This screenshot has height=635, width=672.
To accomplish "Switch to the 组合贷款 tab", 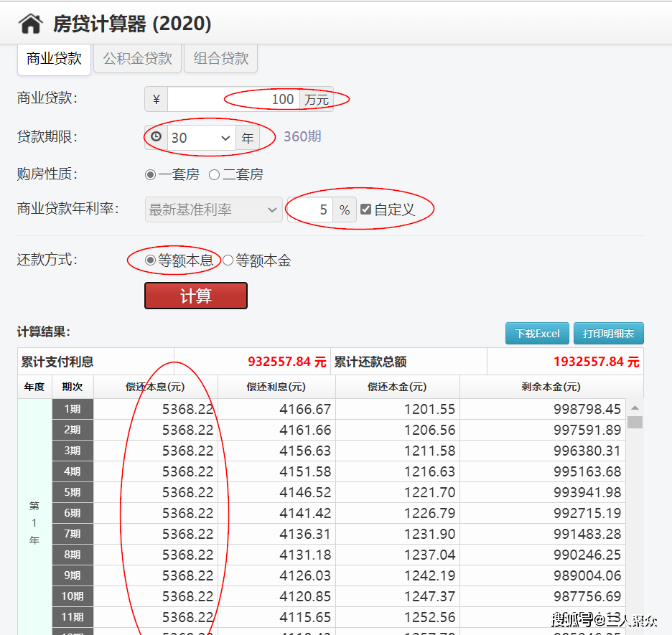I will (x=220, y=59).
